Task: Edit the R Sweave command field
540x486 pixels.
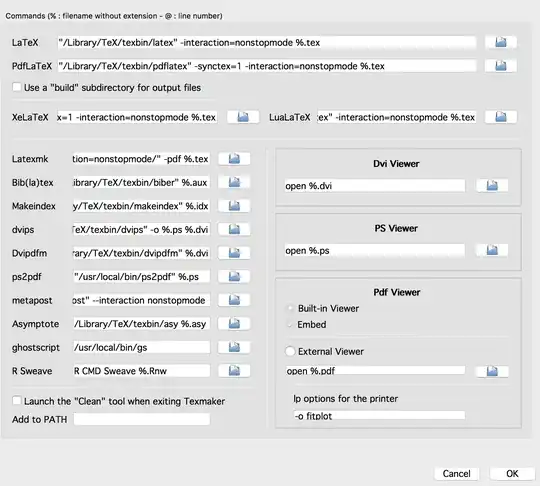Action: (x=141, y=371)
